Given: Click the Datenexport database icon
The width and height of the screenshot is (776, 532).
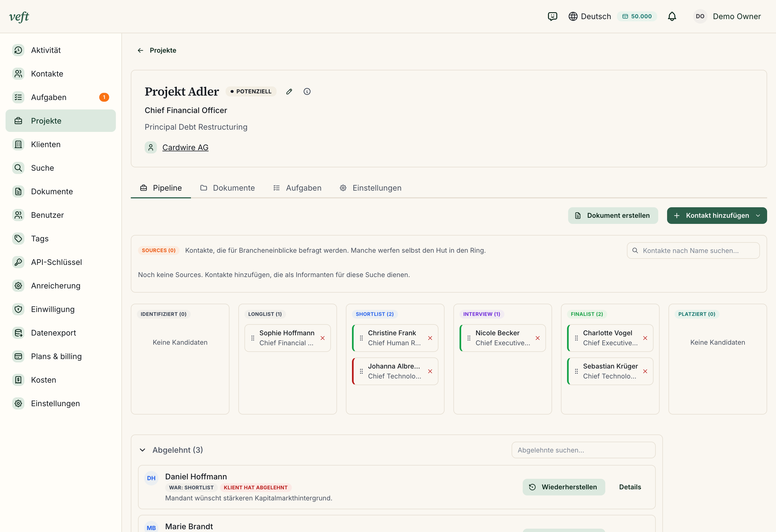Looking at the screenshot, I should [x=18, y=333].
